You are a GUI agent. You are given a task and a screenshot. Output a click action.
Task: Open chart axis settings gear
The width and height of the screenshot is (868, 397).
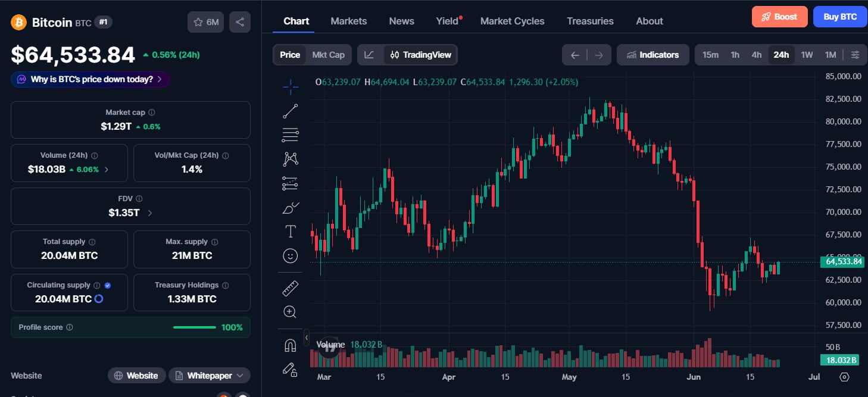coord(844,377)
